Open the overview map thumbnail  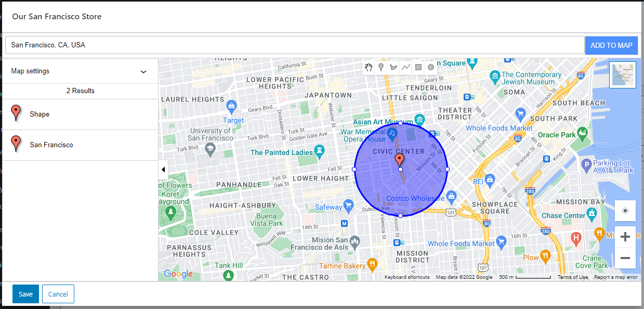[x=622, y=74]
